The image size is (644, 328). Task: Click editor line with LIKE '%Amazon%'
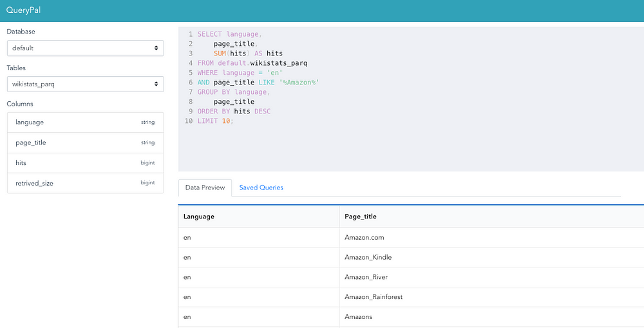click(x=258, y=82)
